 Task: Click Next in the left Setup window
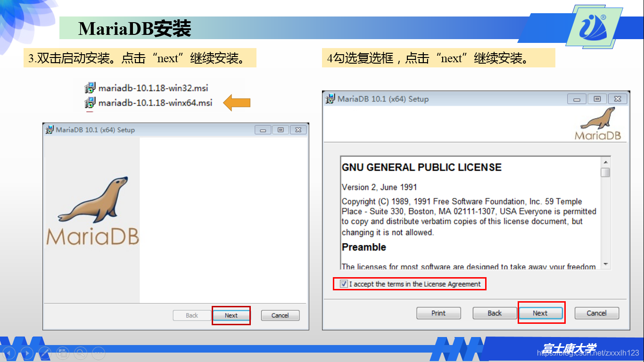(x=231, y=315)
